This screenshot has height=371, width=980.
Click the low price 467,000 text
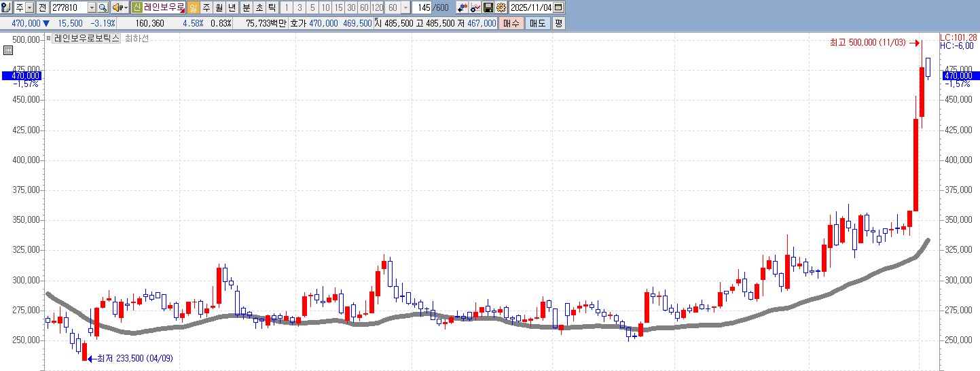point(482,23)
